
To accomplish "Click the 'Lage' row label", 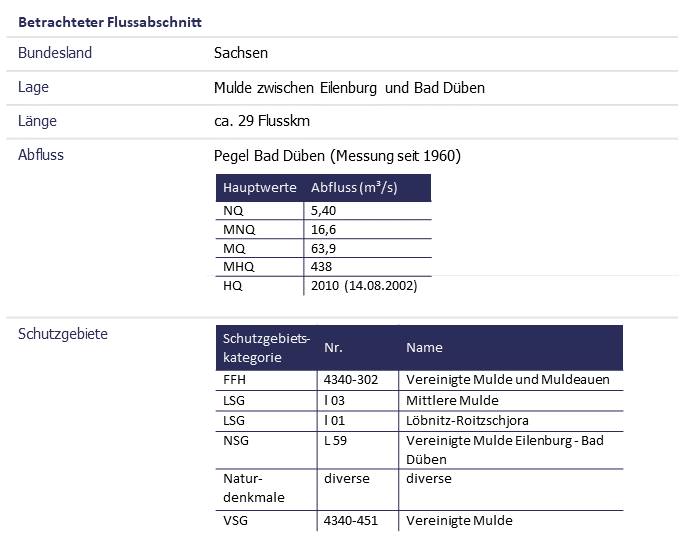I will tap(33, 87).
